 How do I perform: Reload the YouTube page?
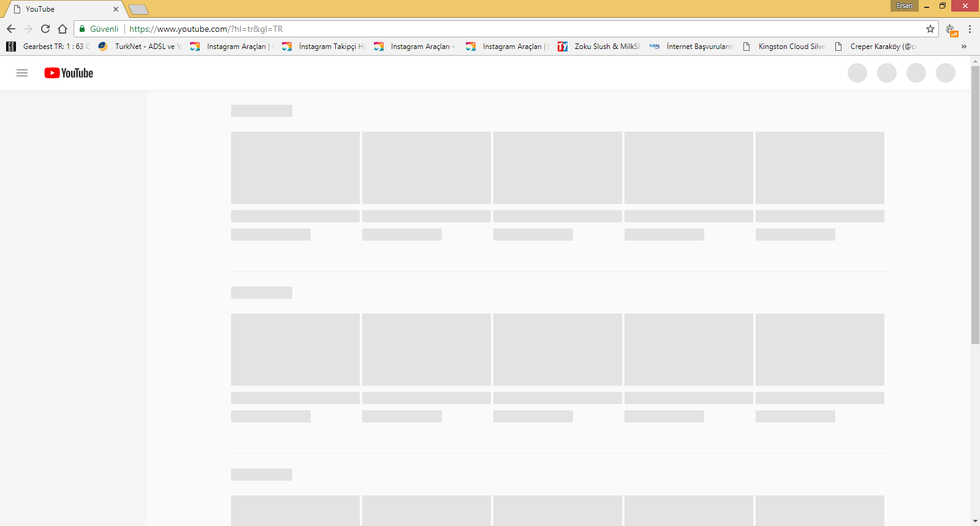pos(45,29)
